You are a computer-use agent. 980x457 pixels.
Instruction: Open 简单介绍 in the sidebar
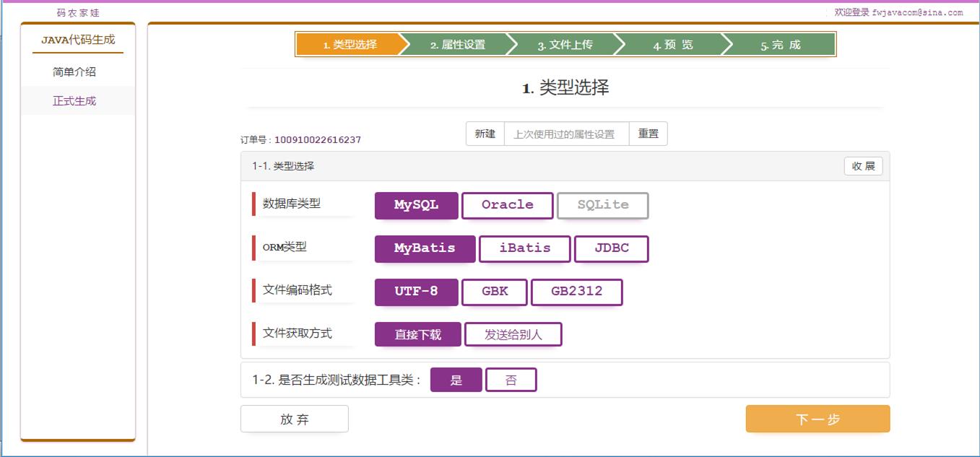coord(74,72)
